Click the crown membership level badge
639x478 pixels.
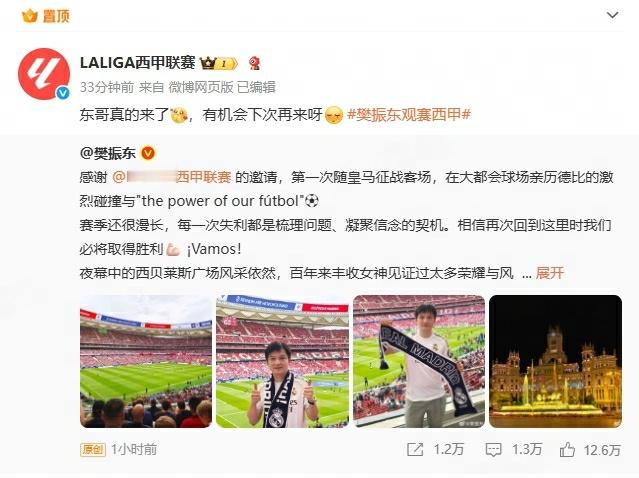[219, 64]
